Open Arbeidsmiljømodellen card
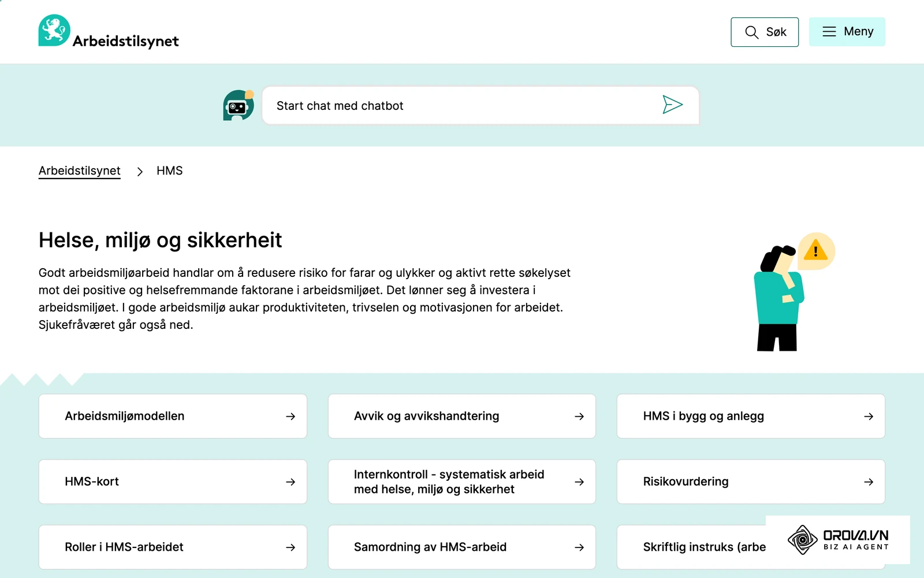 coord(173,416)
